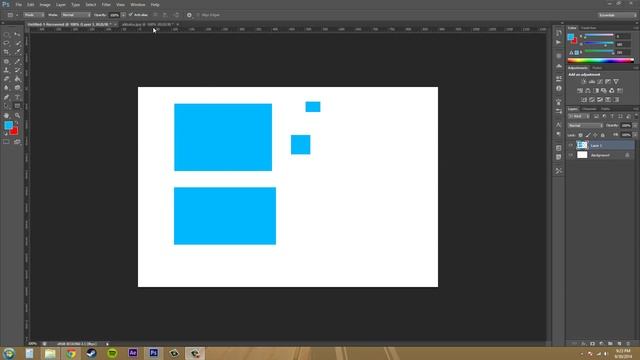Select the Hand tool
The image size is (640, 360).
point(6,116)
